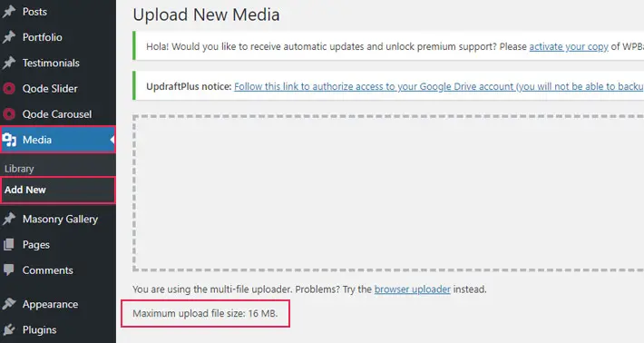Click the Plugins plug icon
This screenshot has height=343, width=644.
(x=9, y=330)
